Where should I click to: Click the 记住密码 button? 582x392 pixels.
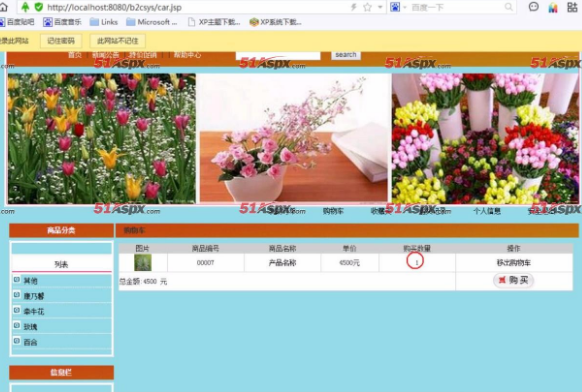61,41
